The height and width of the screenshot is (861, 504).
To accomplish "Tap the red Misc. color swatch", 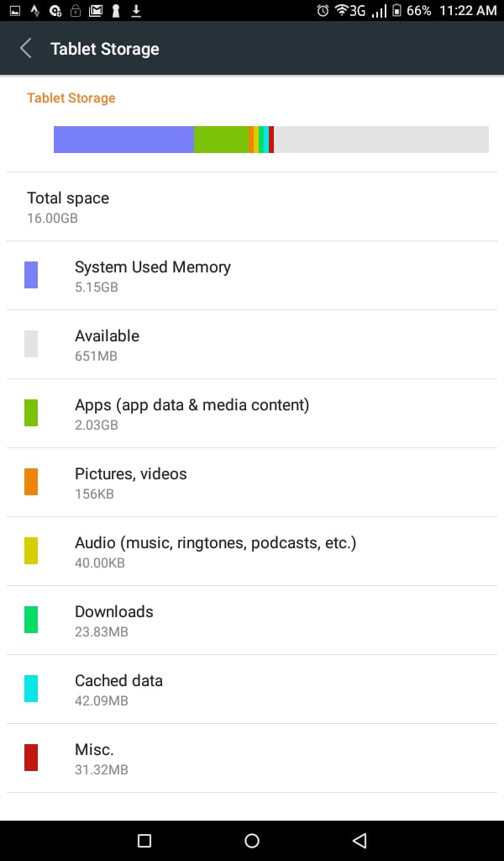I will click(31, 758).
